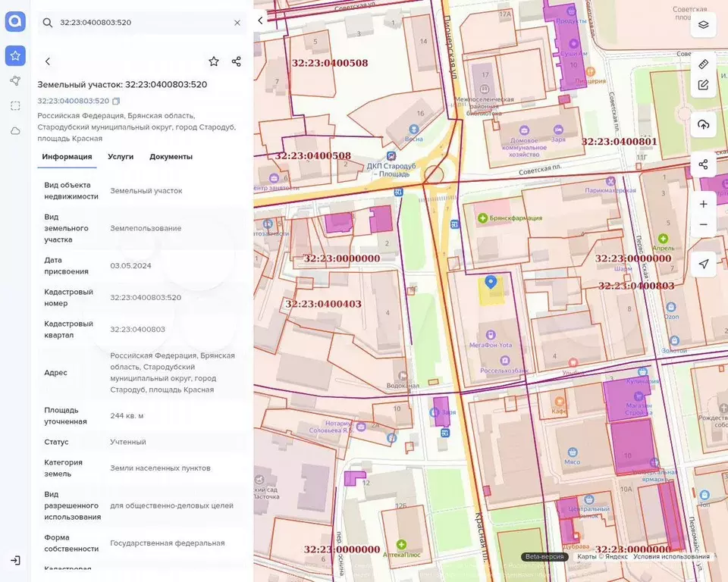
Task: Click the АптекаПлюс marker on map
Action: (402, 544)
